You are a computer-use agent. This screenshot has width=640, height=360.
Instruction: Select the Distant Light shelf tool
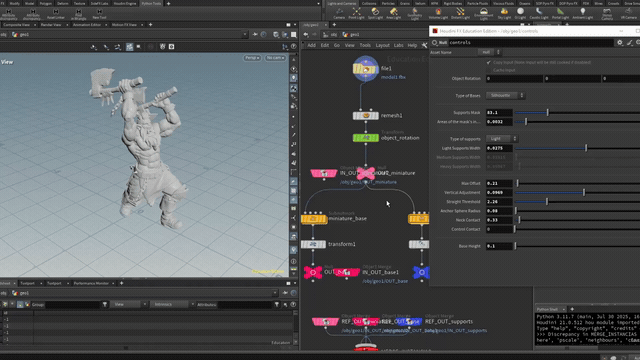[460, 13]
